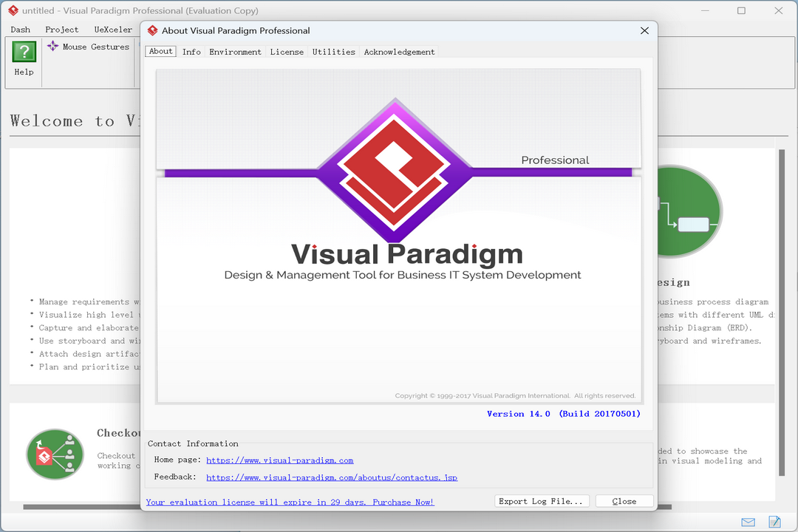
Task: Switch to the Environment tab
Action: click(x=235, y=52)
